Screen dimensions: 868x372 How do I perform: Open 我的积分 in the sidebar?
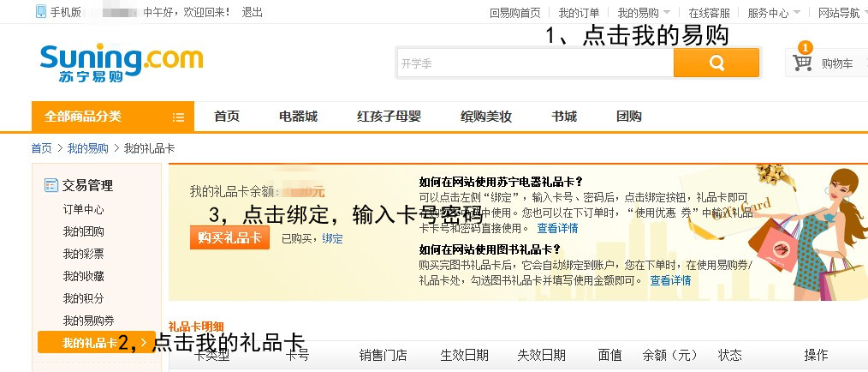point(83,298)
